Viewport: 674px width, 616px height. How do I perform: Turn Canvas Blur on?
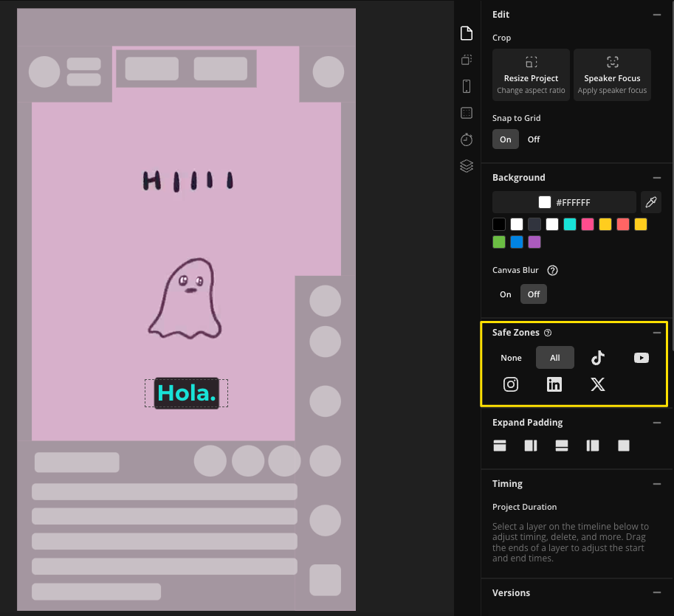[x=506, y=294]
